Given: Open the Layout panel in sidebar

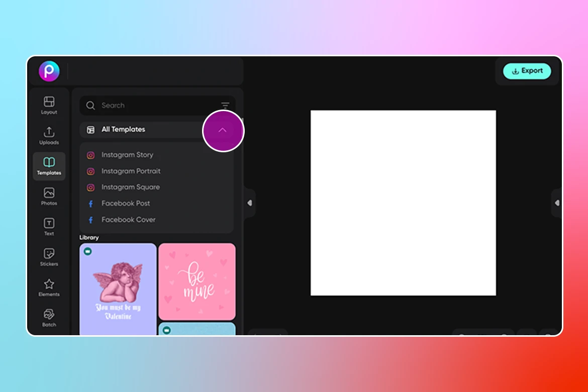Looking at the screenshot, I should click(49, 105).
